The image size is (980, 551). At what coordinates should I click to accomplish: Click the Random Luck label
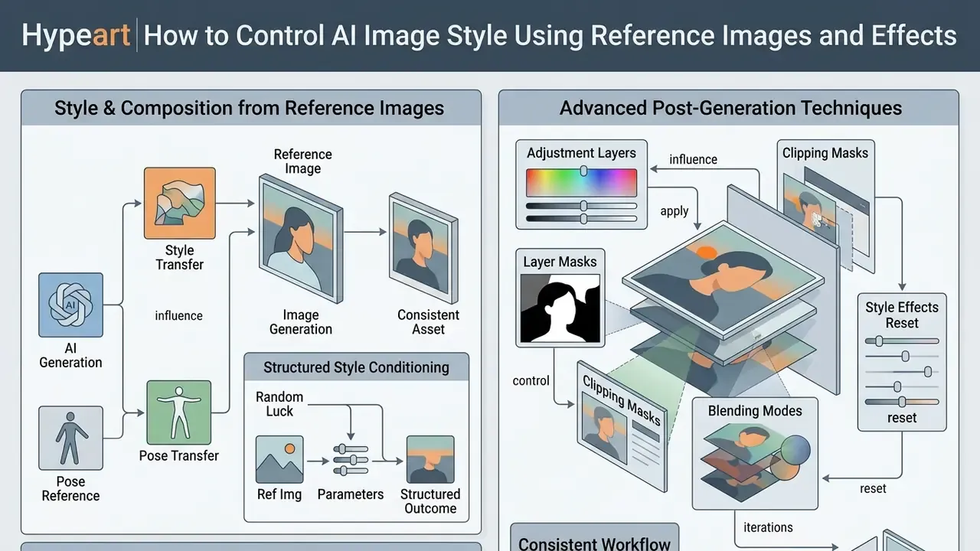pos(279,404)
